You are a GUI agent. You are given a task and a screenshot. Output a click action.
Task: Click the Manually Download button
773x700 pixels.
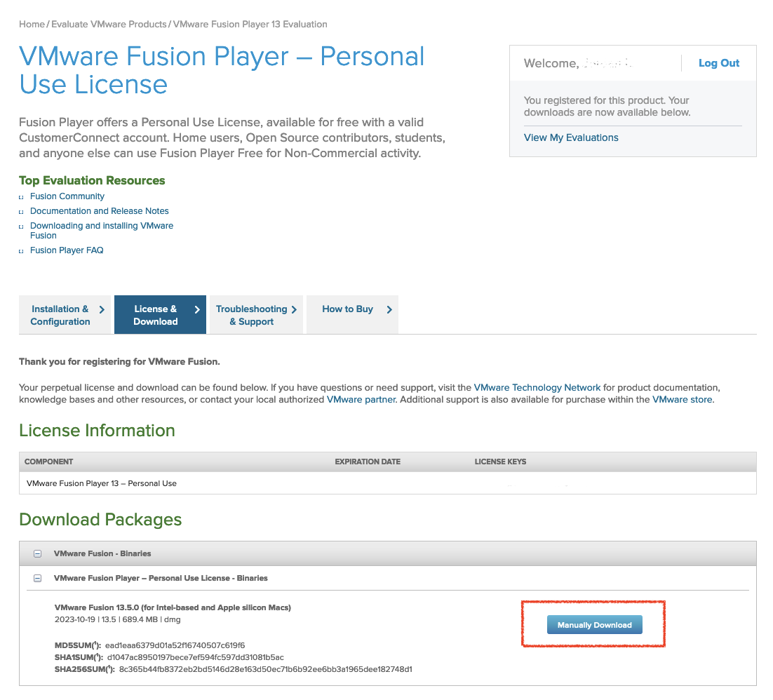click(594, 625)
